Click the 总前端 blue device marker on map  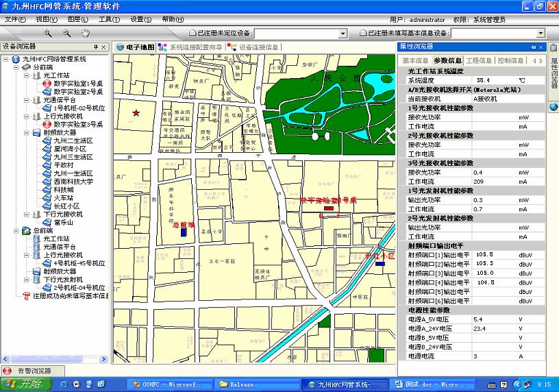coord(183,232)
